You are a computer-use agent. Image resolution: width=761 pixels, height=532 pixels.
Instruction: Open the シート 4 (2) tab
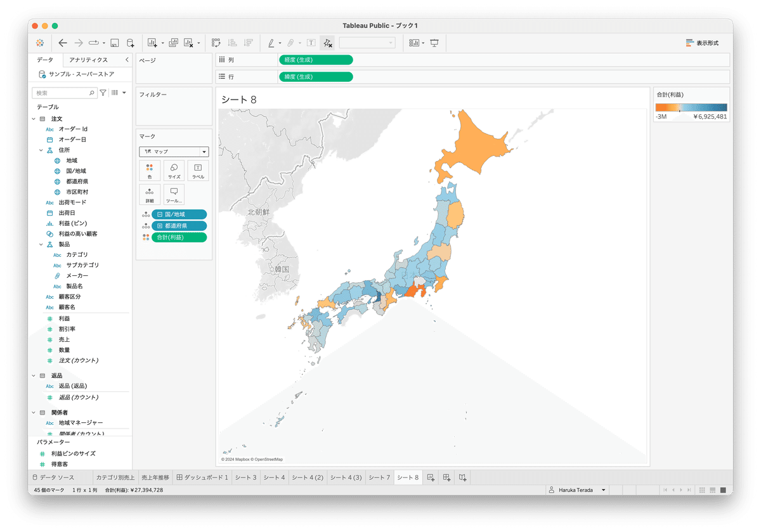pyautogui.click(x=308, y=477)
